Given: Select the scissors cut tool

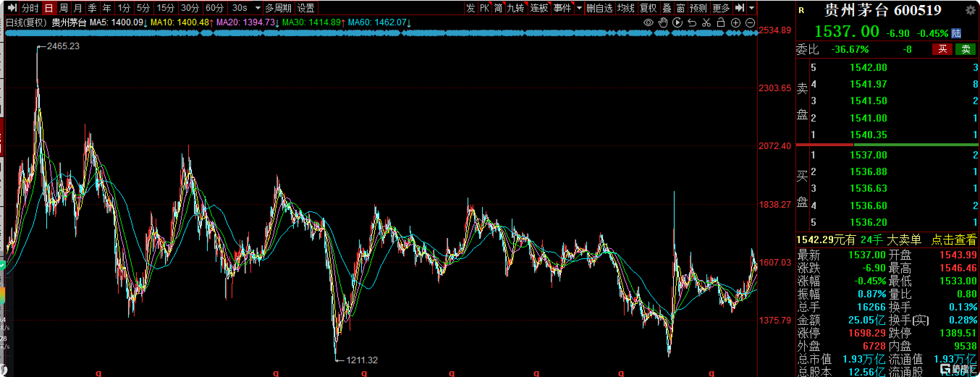Looking at the screenshot, I should coord(706,23).
